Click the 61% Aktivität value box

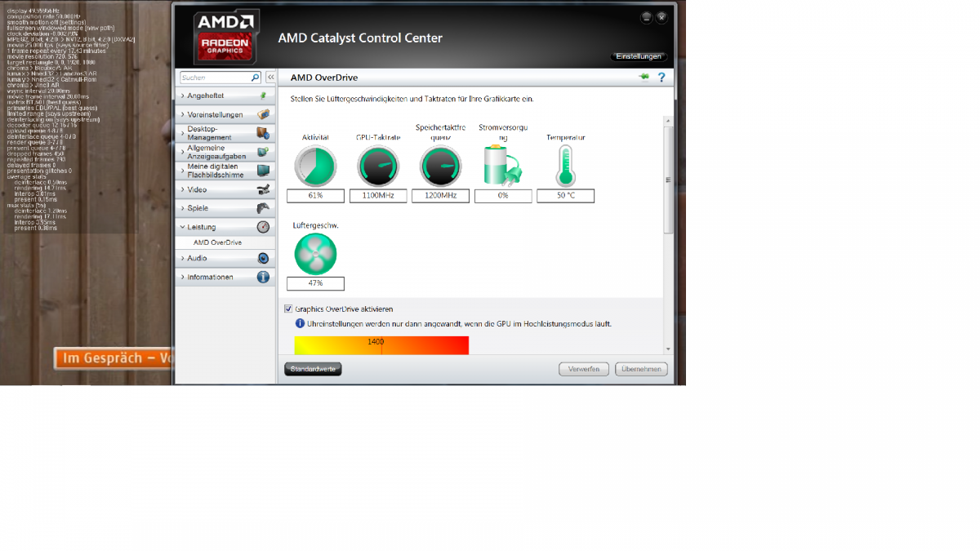click(315, 196)
